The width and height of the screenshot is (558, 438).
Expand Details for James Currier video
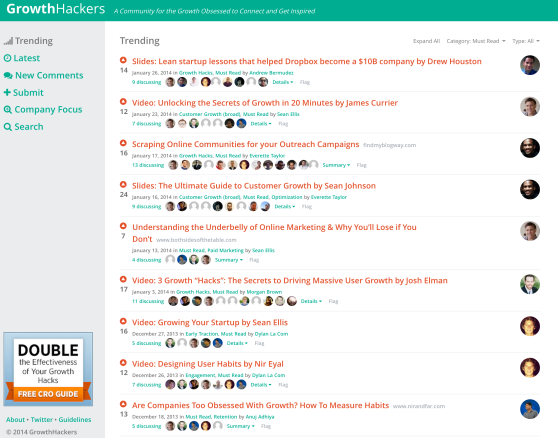pyautogui.click(x=261, y=124)
